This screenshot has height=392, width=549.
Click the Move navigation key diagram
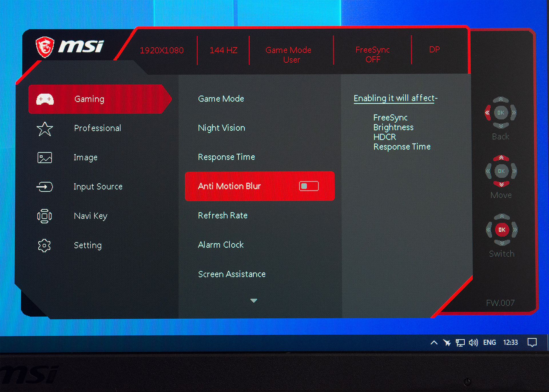[x=501, y=171]
